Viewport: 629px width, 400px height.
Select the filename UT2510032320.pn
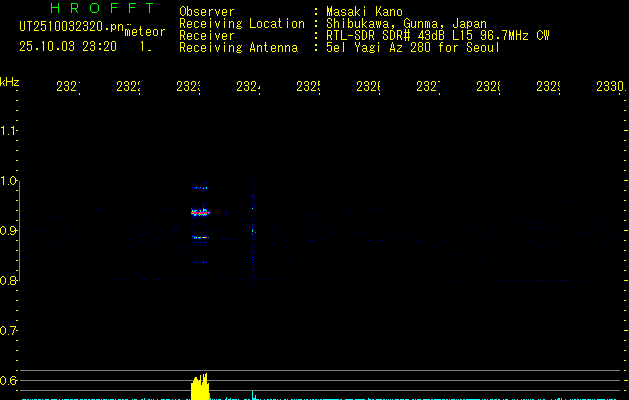(71, 27)
